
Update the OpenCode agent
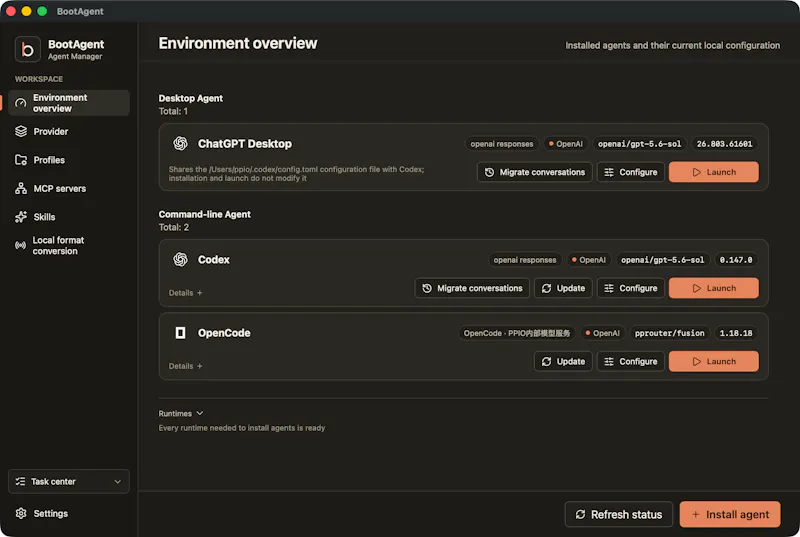point(563,362)
